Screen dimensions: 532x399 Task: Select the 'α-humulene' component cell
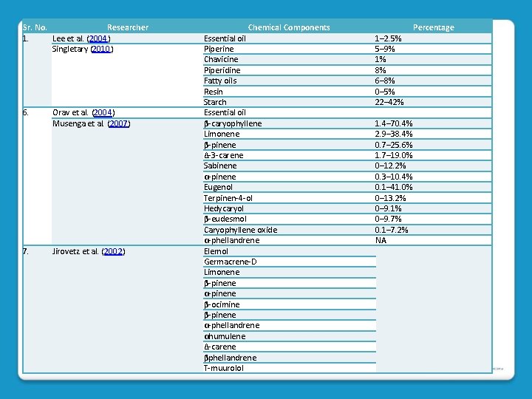290,337
